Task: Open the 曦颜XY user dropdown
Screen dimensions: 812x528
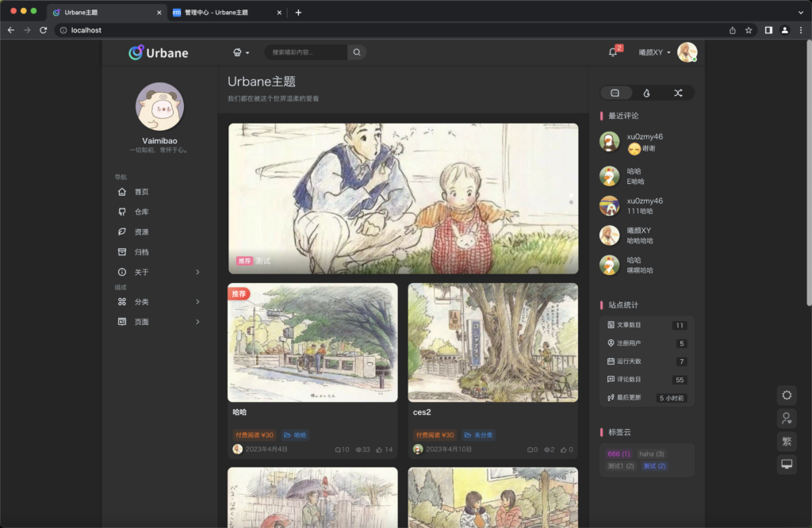Action: tap(654, 52)
